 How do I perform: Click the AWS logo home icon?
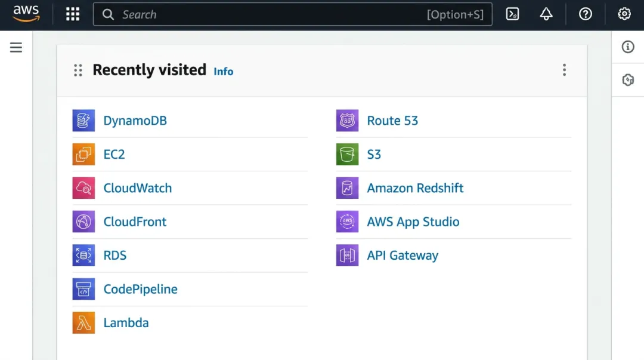click(x=26, y=14)
